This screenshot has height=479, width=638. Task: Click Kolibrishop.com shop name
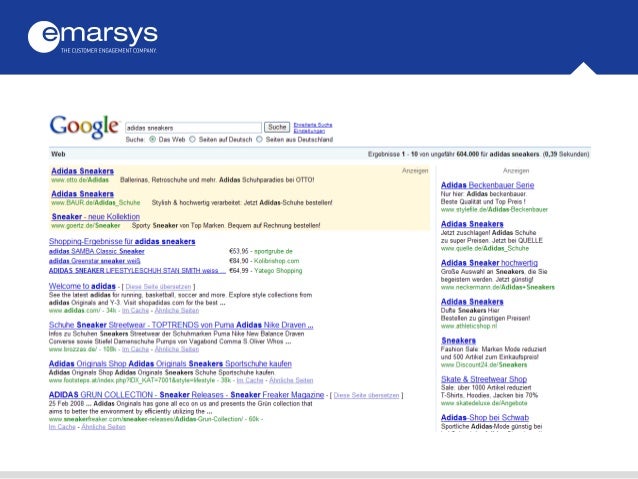pos(276,261)
